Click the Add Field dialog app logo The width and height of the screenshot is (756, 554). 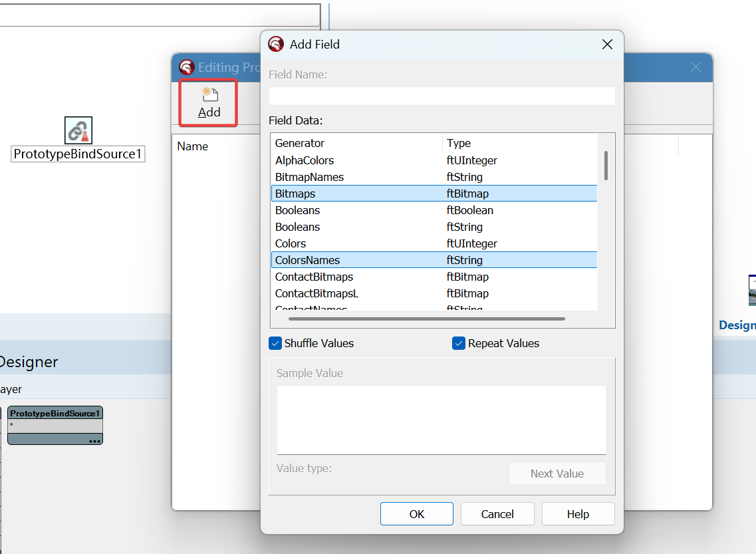tap(276, 44)
